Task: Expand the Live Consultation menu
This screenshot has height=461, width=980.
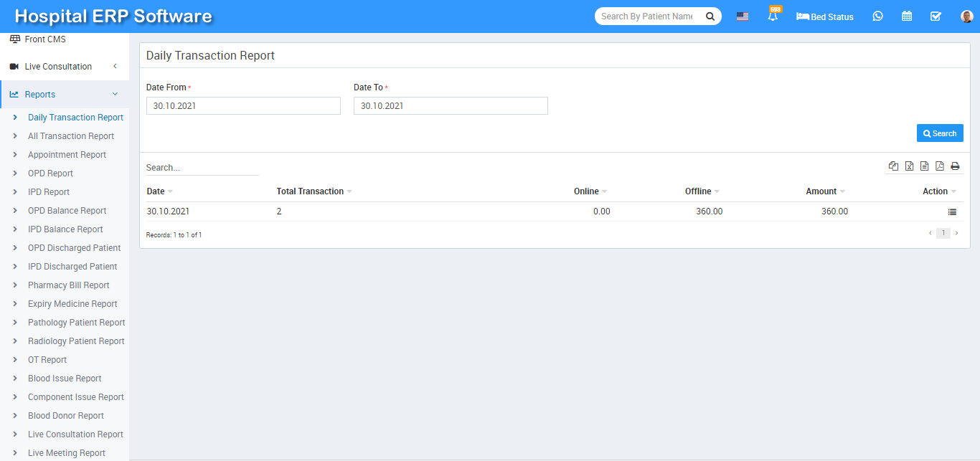Action: 65,67
